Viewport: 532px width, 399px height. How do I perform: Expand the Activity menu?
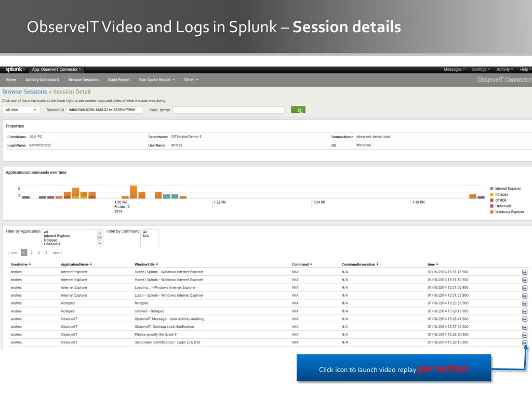pyautogui.click(x=505, y=69)
